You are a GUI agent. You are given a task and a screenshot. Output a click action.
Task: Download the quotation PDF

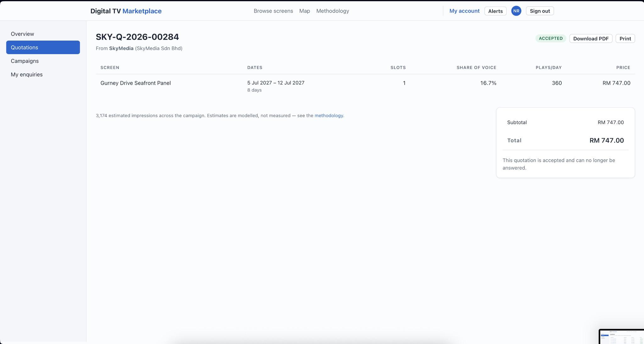(591, 39)
